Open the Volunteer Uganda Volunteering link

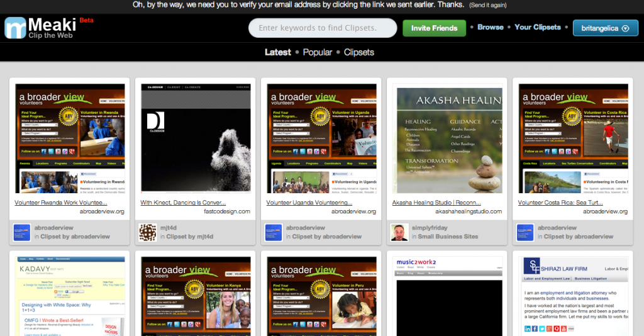[x=309, y=203]
